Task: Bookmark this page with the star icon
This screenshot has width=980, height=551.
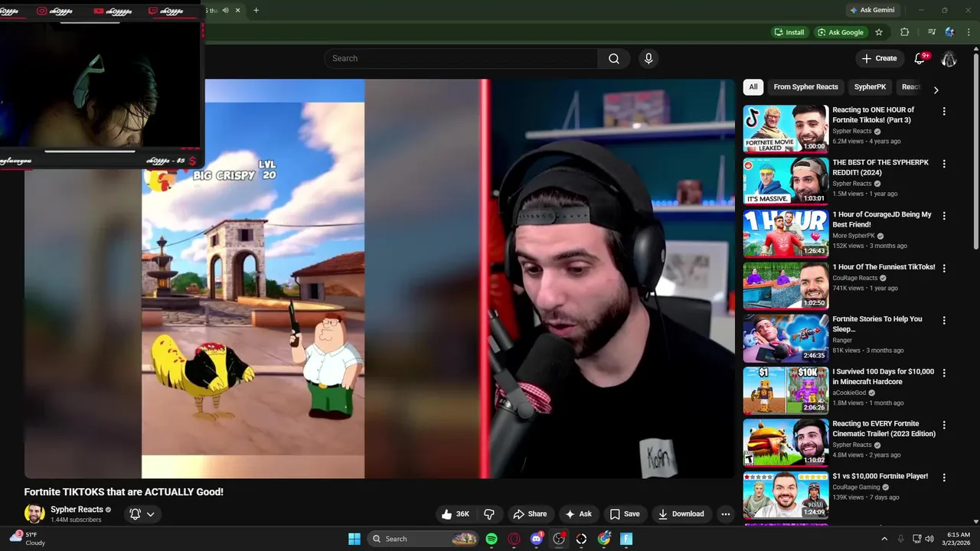Action: [879, 32]
